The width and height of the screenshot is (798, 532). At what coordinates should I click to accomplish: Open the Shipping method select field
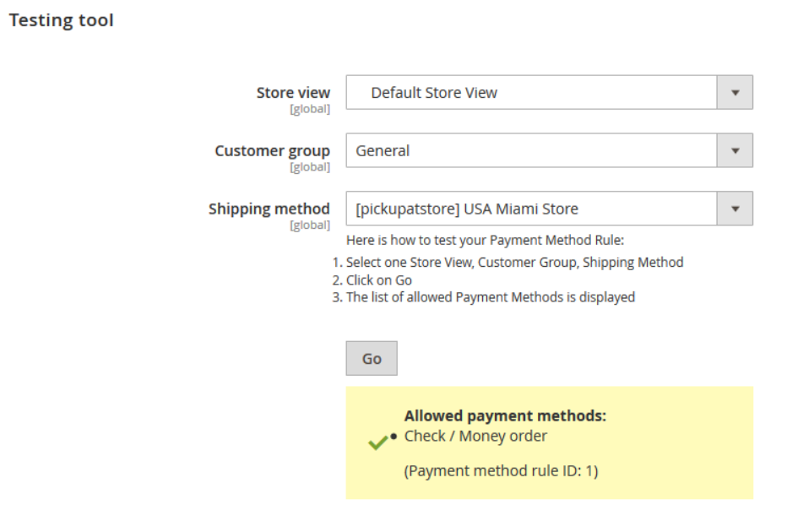point(532,209)
